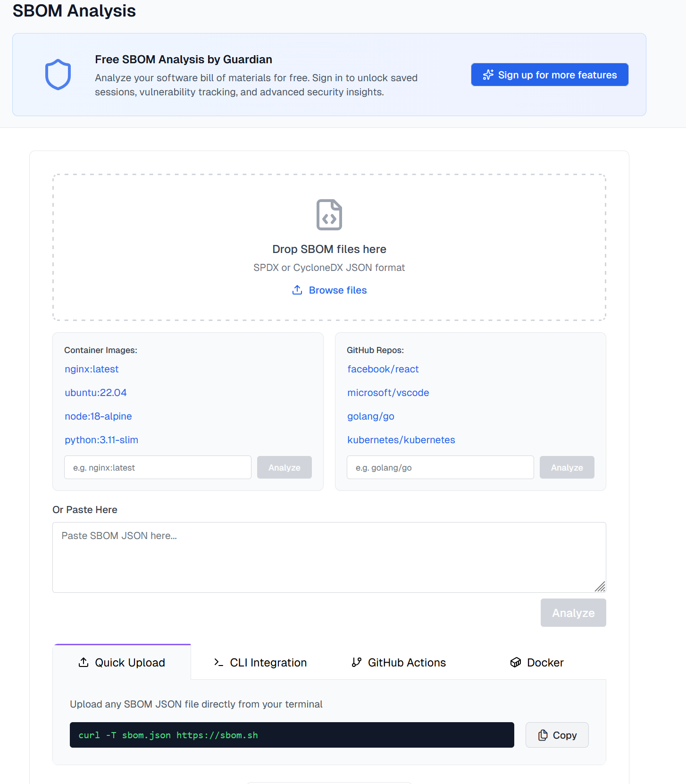
Task: Click the Guardian shield icon
Action: click(58, 74)
